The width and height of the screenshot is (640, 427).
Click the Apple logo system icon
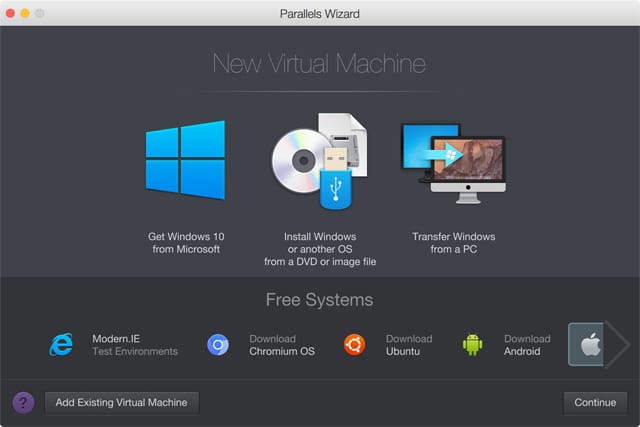pos(587,345)
